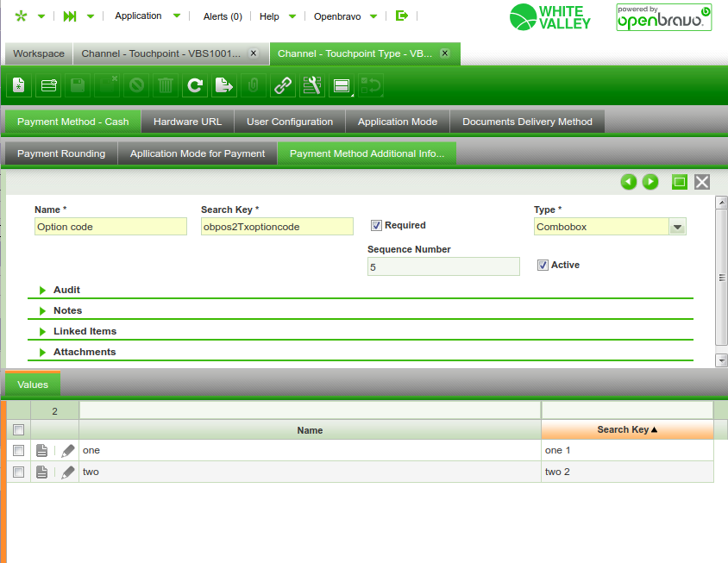The image size is (728, 563).
Task: Click Alerts (0) link
Action: 223,16
